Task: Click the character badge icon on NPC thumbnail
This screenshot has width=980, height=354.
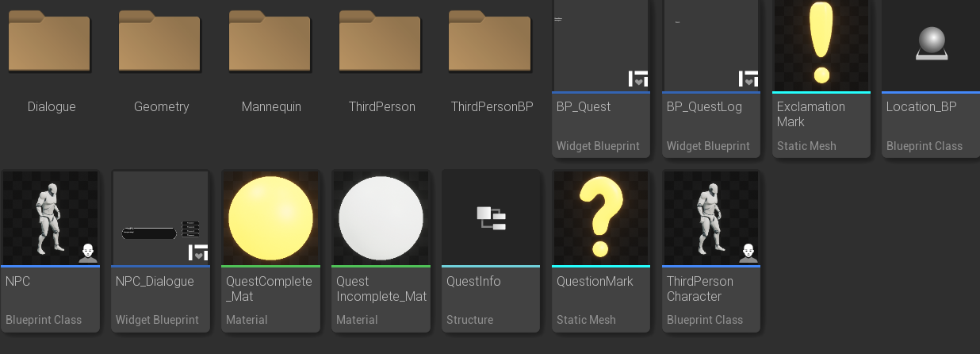Action: click(88, 253)
